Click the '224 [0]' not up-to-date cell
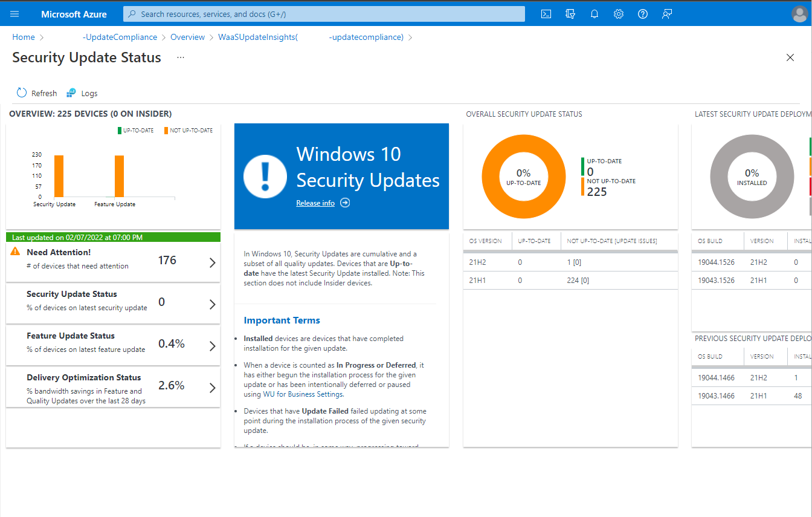This screenshot has height=517, width=812. (x=578, y=281)
